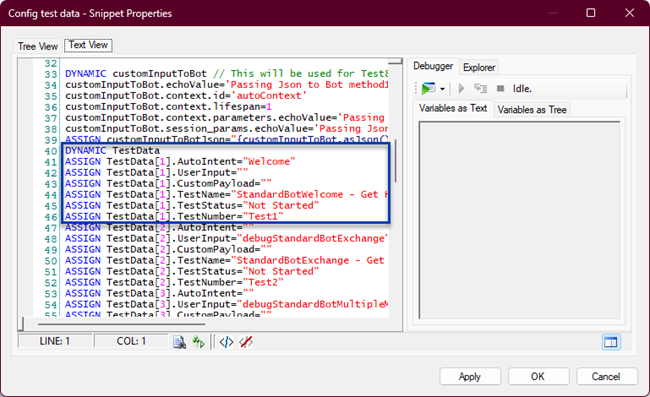Switch to the Explorer tab
The height and width of the screenshot is (397, 650).
tap(479, 67)
